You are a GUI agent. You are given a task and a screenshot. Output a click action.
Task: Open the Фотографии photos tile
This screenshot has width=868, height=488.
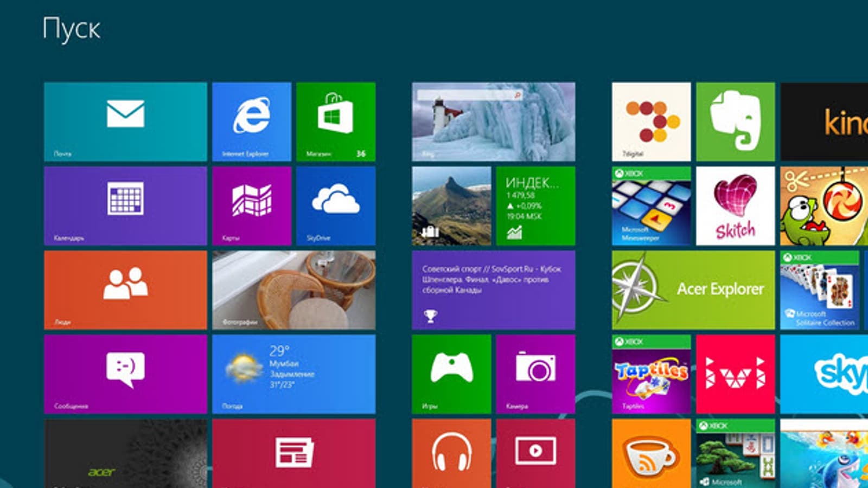(293, 290)
